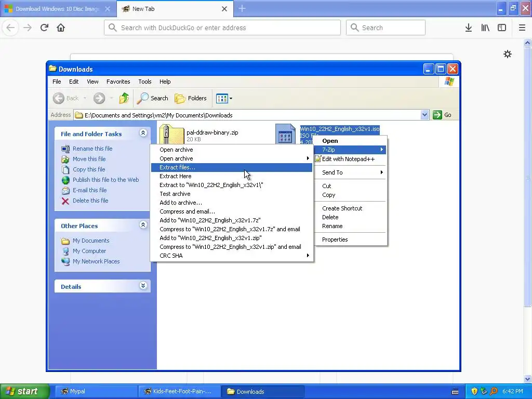
Task: Click the Go arrow next to address bar
Action: (442, 115)
